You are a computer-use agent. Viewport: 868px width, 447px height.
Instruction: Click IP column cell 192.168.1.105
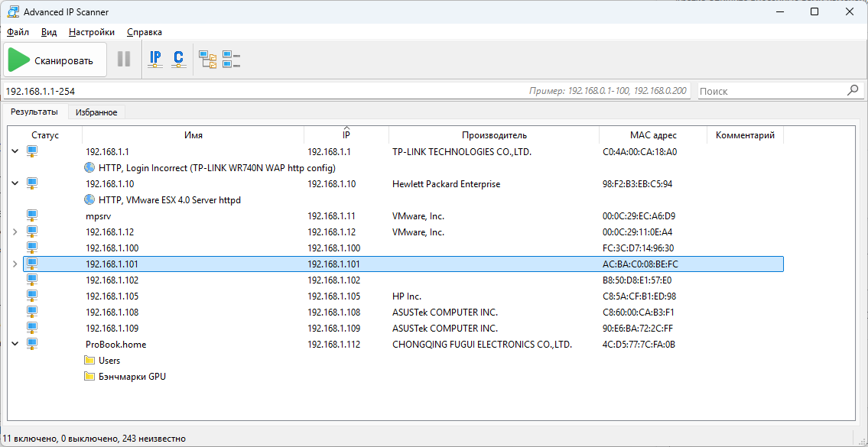pos(333,296)
